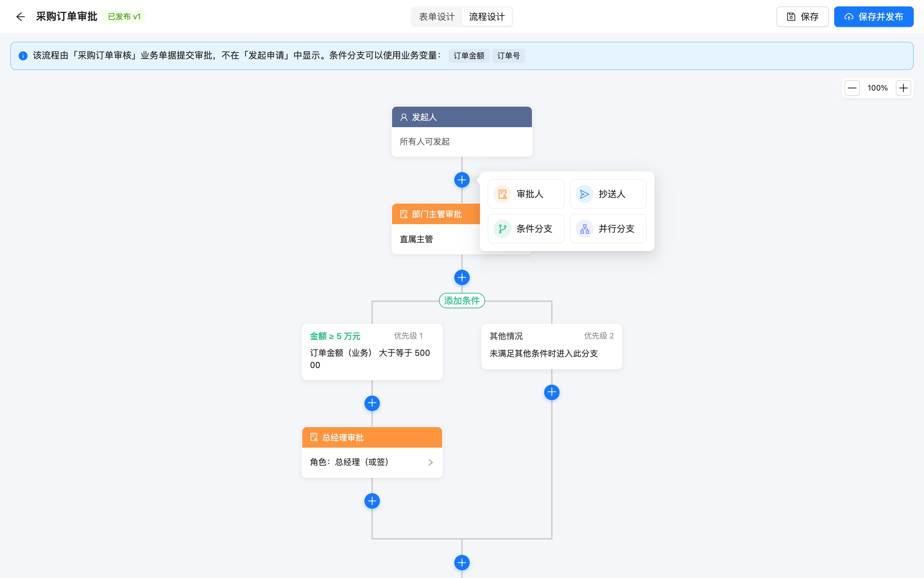924x578 pixels.
Task: Click the 直属主管 text
Action: tap(416, 239)
